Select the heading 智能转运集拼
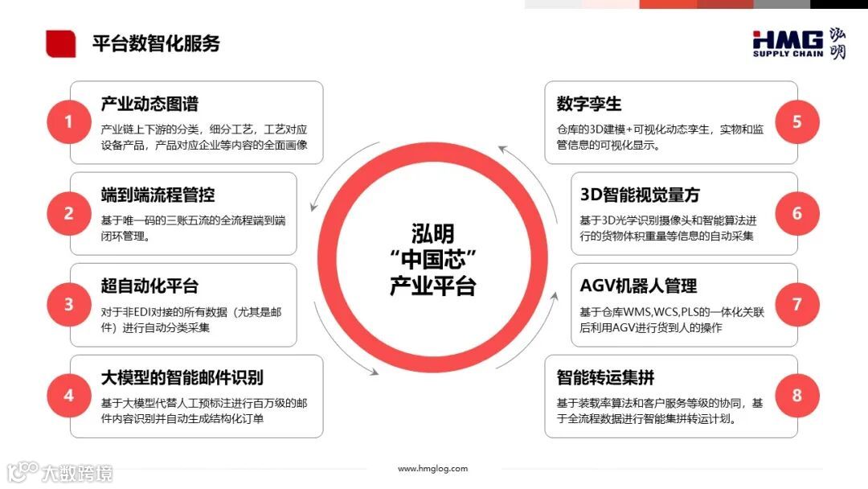This screenshot has width=868, height=489. click(x=605, y=377)
